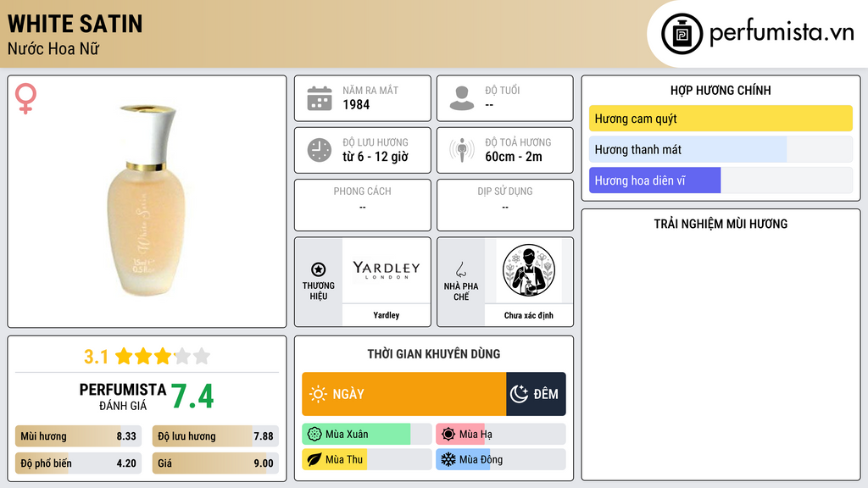868x488 pixels.
Task: Click the Mùa Thu leaf icon
Action: pyautogui.click(x=314, y=459)
